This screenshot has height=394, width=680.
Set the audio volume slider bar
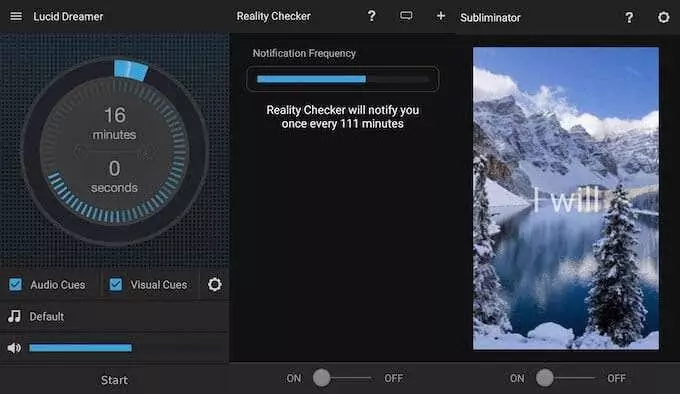point(125,348)
